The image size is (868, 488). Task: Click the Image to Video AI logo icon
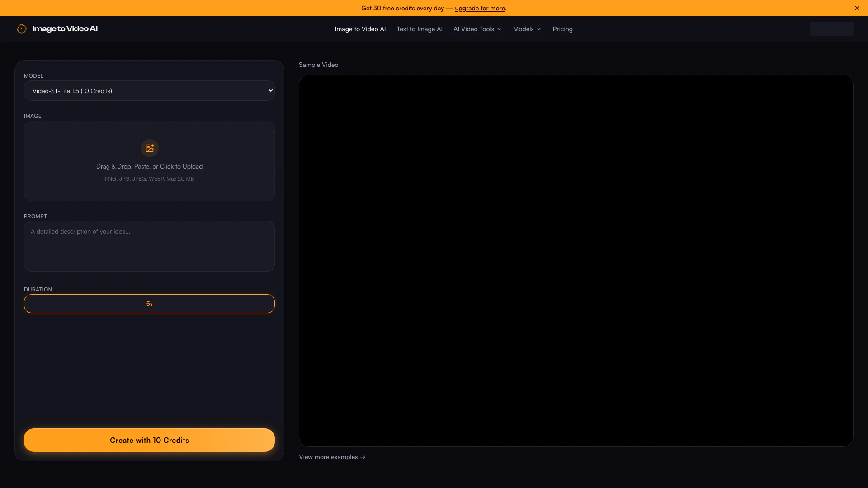[22, 29]
